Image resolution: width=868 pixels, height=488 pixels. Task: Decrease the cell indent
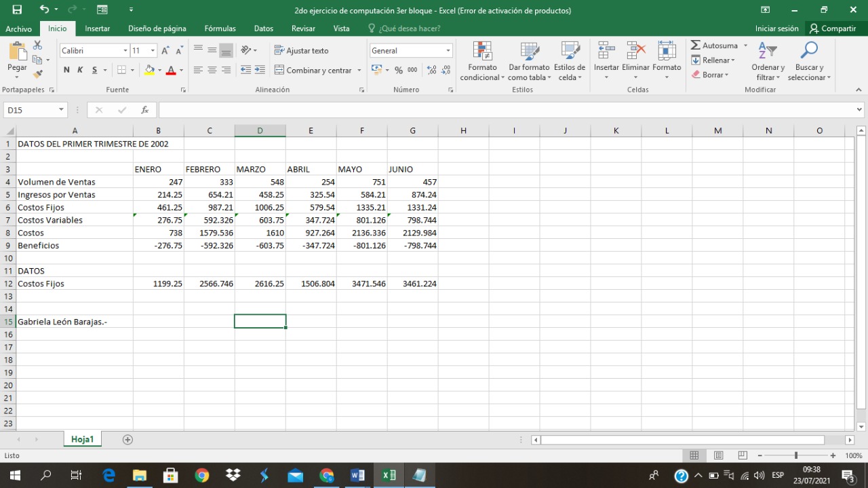coord(246,70)
